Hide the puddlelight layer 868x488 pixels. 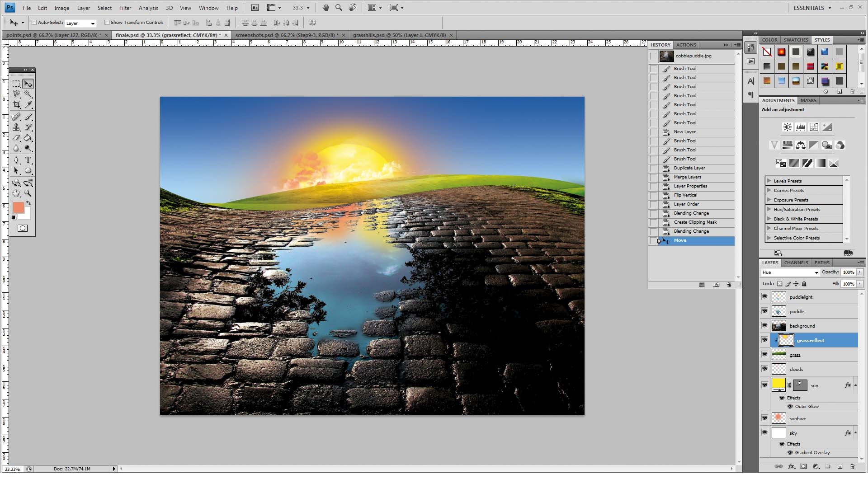click(764, 296)
